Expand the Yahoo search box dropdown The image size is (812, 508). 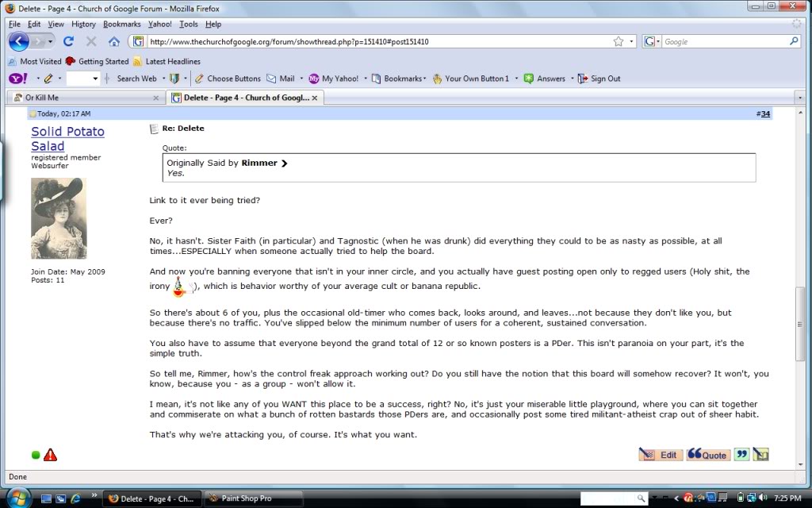pyautogui.click(x=95, y=79)
